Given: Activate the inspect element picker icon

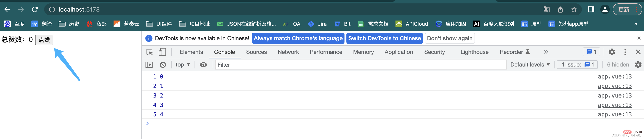Looking at the screenshot, I should coord(150,52).
